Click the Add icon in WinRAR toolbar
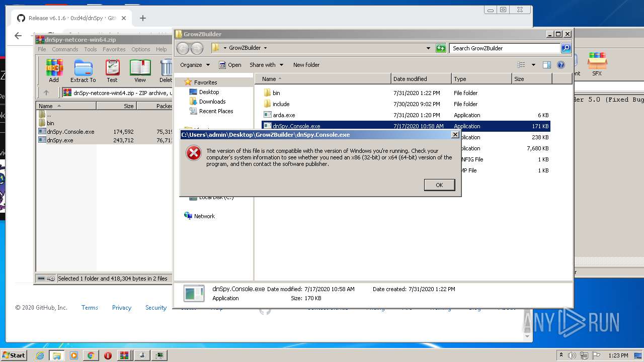 click(54, 70)
